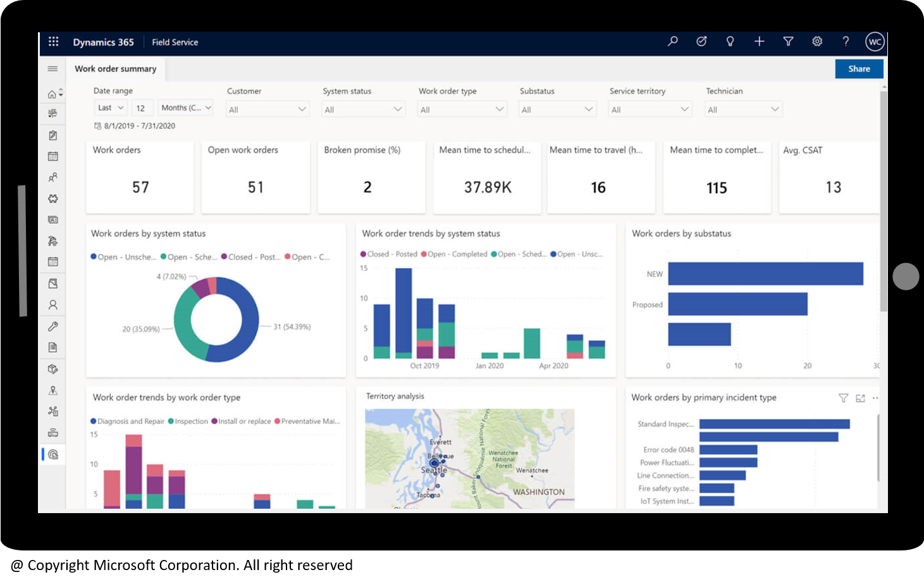Select the Proposed bar in substatus chart
This screenshot has height=584, width=924.
coord(737,304)
